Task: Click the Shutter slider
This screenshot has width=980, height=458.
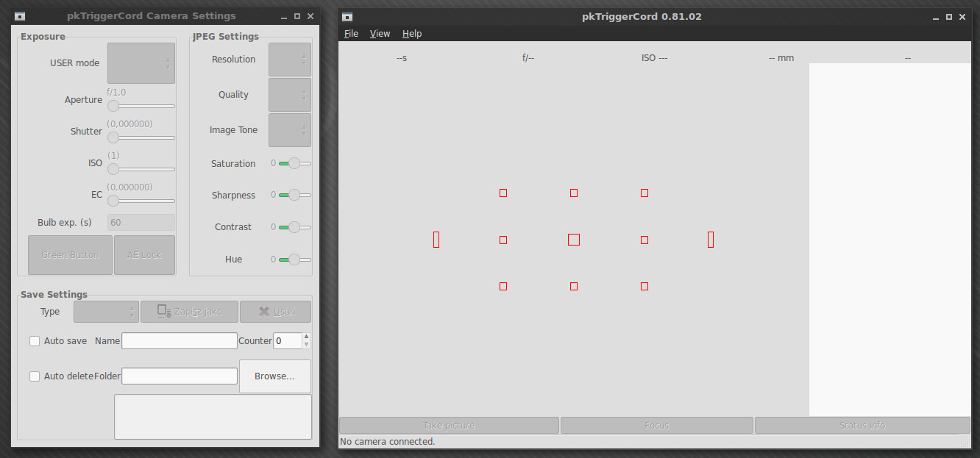Action: point(141,137)
